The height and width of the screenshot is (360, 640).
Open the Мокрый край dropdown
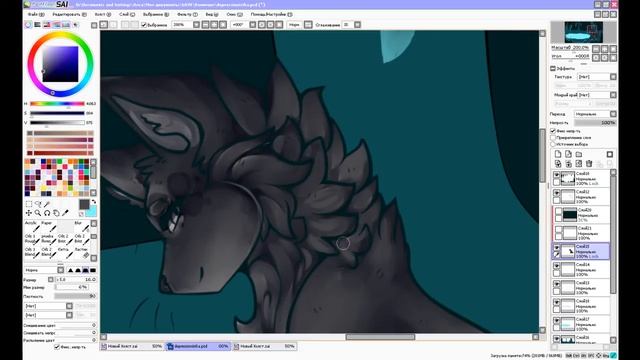pyautogui.click(x=613, y=95)
